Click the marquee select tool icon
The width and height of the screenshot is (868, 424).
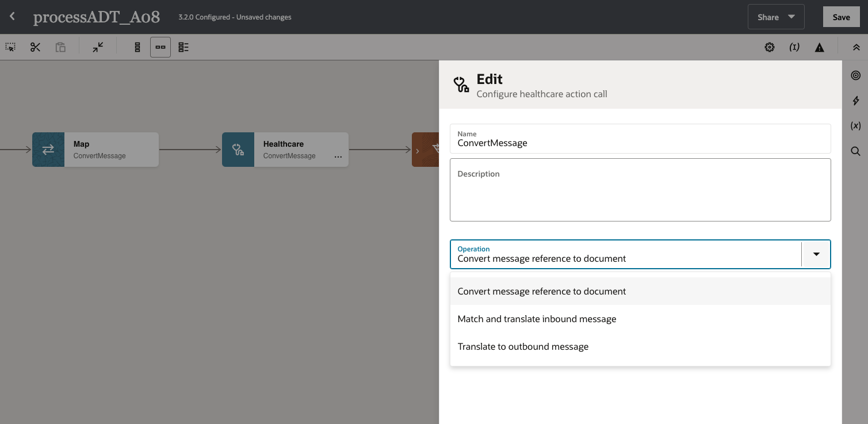10,47
